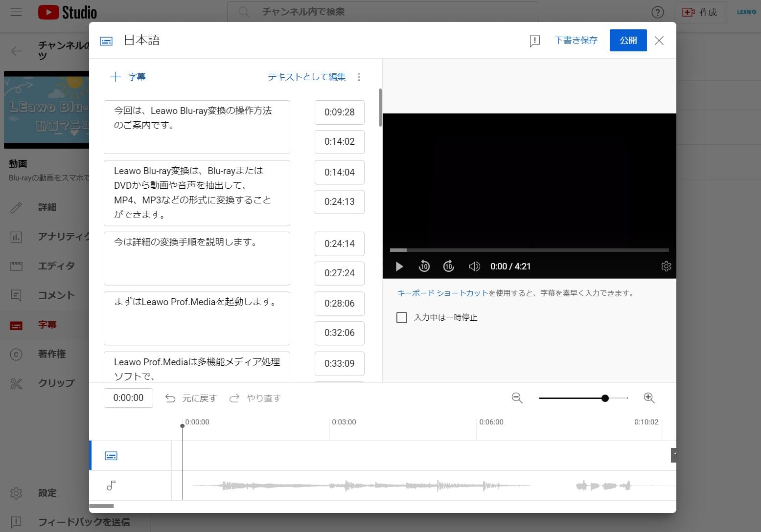The image size is (761, 532).
Task: Click the 公開 publish button
Action: [628, 41]
